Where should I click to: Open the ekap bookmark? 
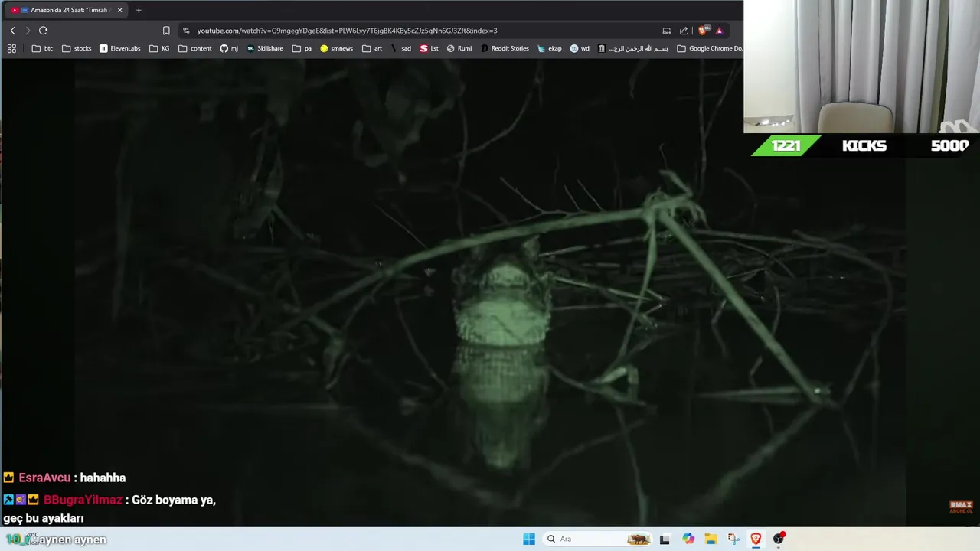tap(550, 48)
